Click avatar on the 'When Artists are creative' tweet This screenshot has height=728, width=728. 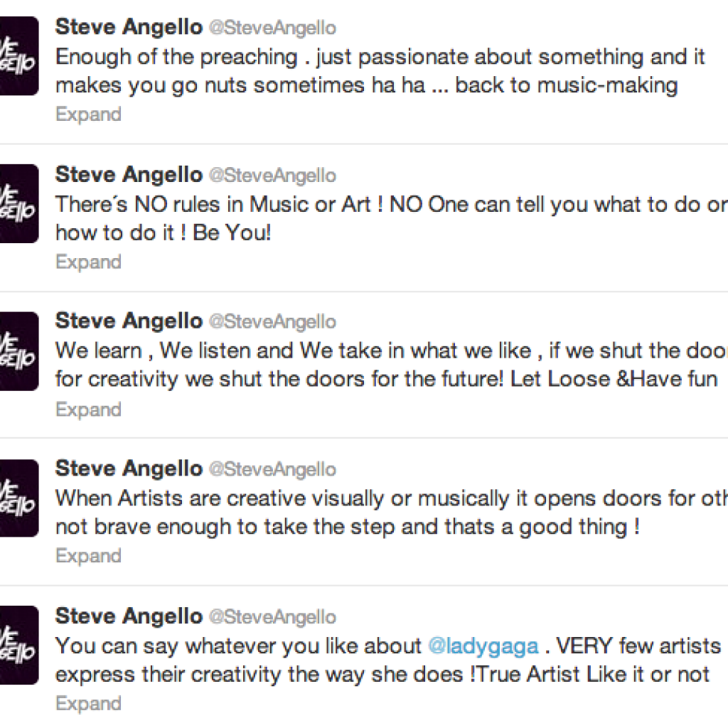(18, 498)
